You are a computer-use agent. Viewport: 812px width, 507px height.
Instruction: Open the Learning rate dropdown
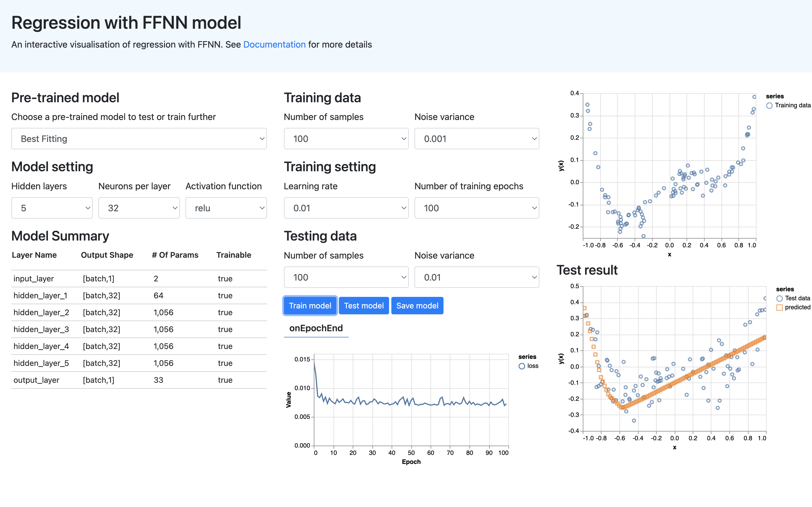(346, 208)
